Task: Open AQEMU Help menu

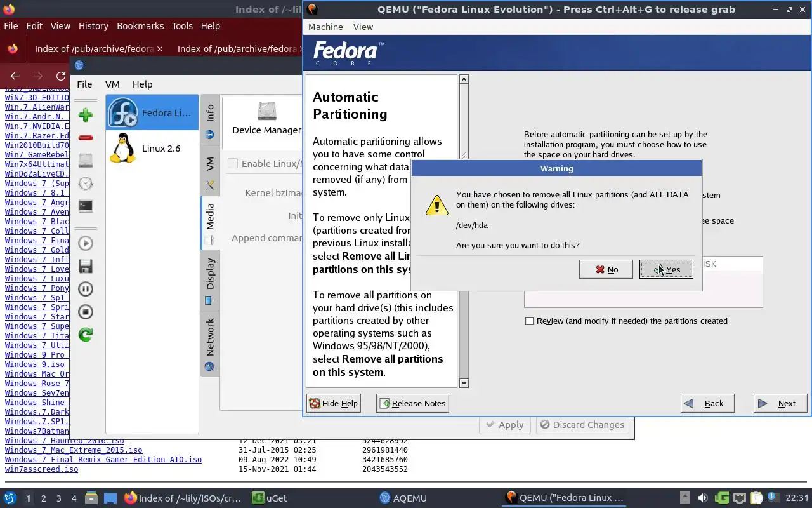Action: 142,84
